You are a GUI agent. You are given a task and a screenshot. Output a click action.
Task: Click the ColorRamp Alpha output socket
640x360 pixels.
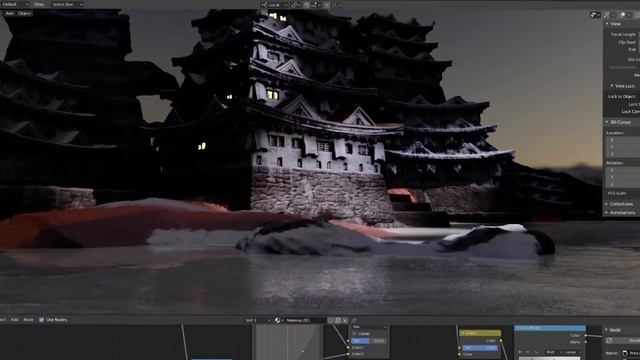(x=586, y=342)
